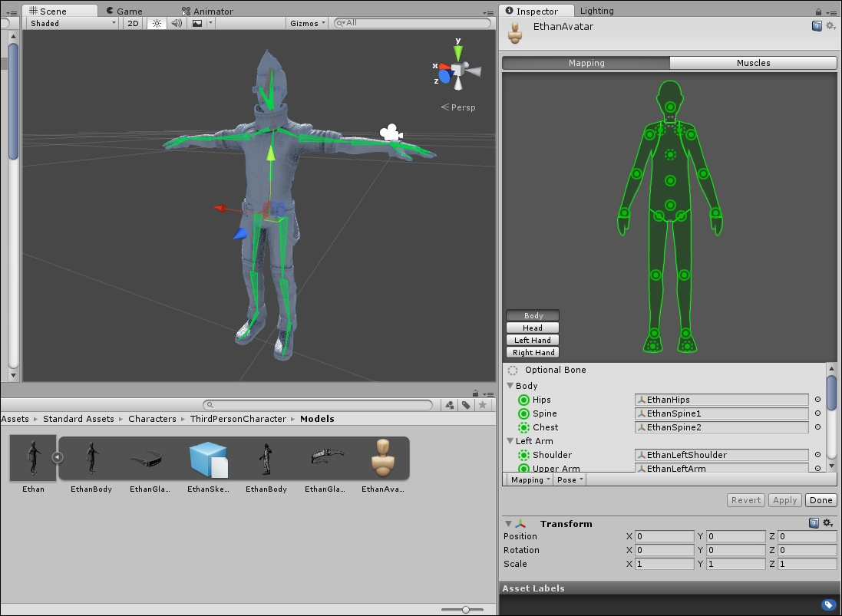The height and width of the screenshot is (616, 842).
Task: Open the Gizmos dropdown menu
Action: coord(305,23)
